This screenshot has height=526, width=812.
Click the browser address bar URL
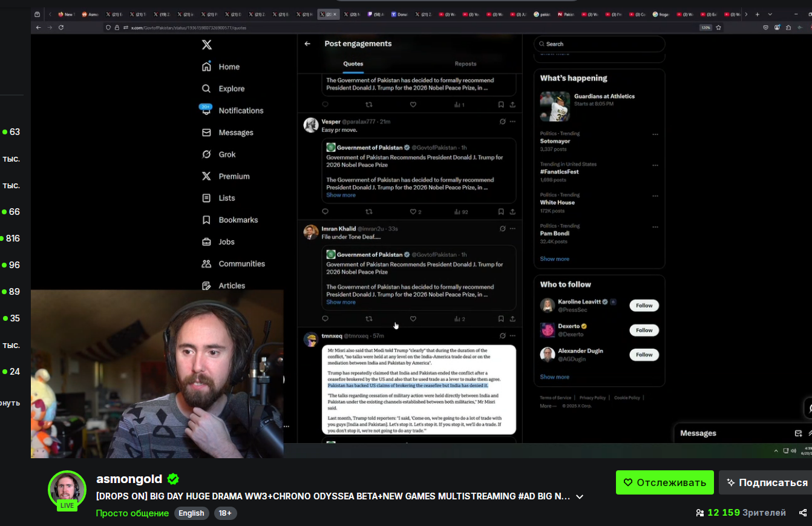tap(189, 27)
